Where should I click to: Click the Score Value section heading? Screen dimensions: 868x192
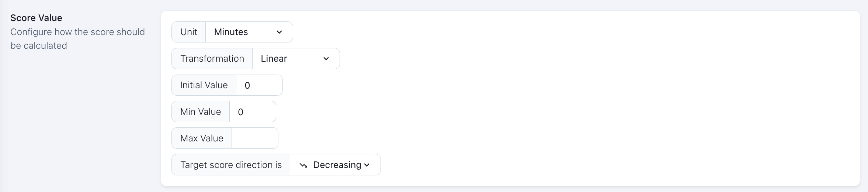pyautogui.click(x=36, y=18)
